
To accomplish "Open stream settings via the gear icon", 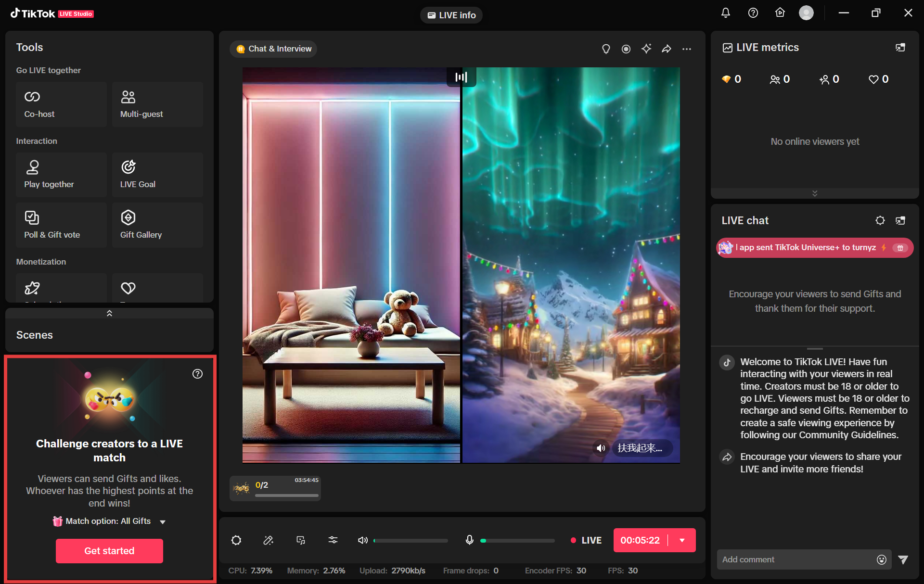I will [236, 540].
